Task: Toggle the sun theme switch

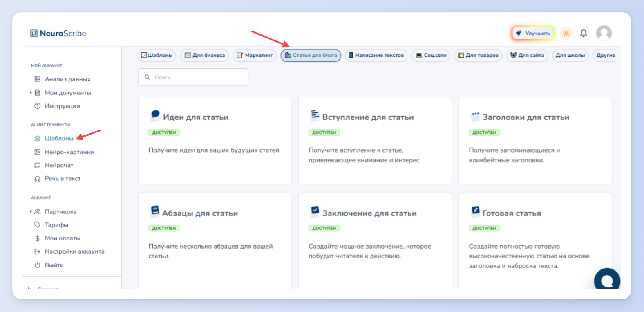Action: 566,33
